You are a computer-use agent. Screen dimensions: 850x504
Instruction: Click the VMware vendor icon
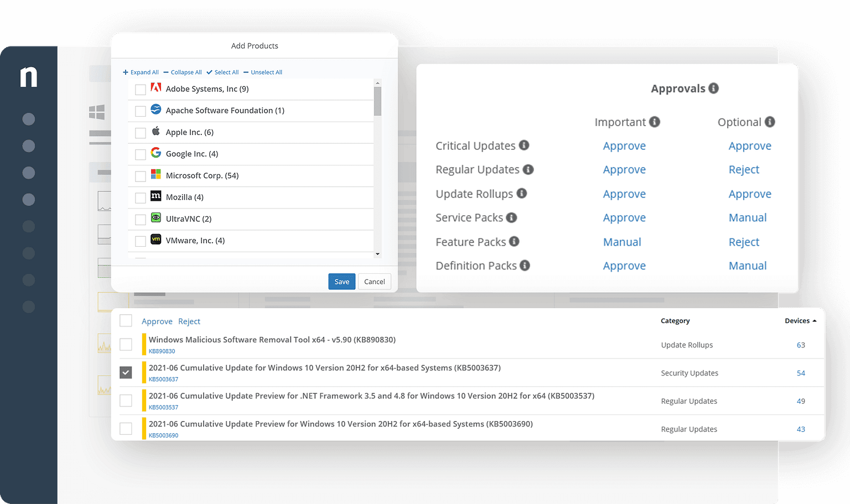pos(156,240)
